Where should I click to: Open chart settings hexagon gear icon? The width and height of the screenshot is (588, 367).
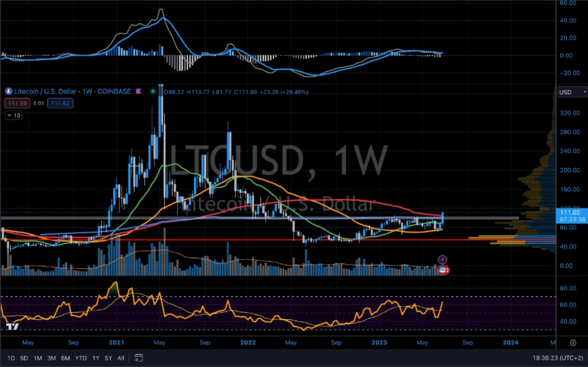click(573, 342)
